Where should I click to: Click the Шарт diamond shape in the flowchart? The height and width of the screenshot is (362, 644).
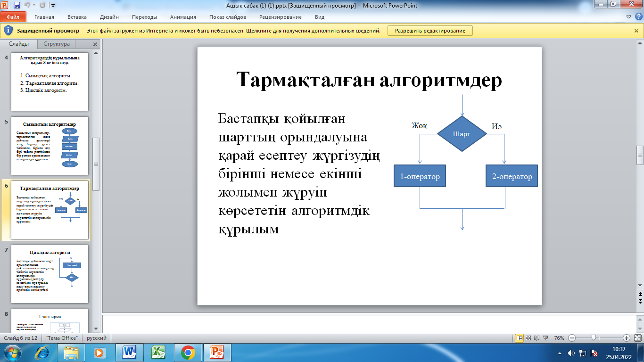(x=462, y=134)
